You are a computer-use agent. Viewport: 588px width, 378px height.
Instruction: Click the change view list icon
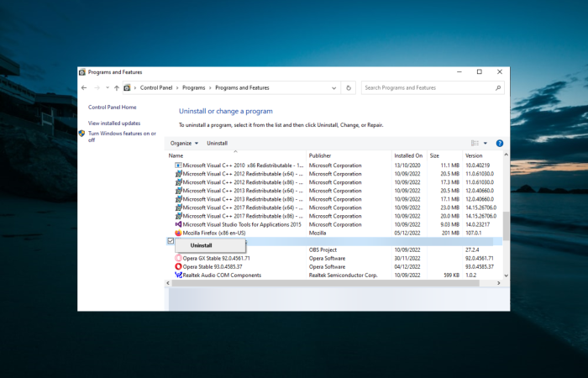point(475,144)
